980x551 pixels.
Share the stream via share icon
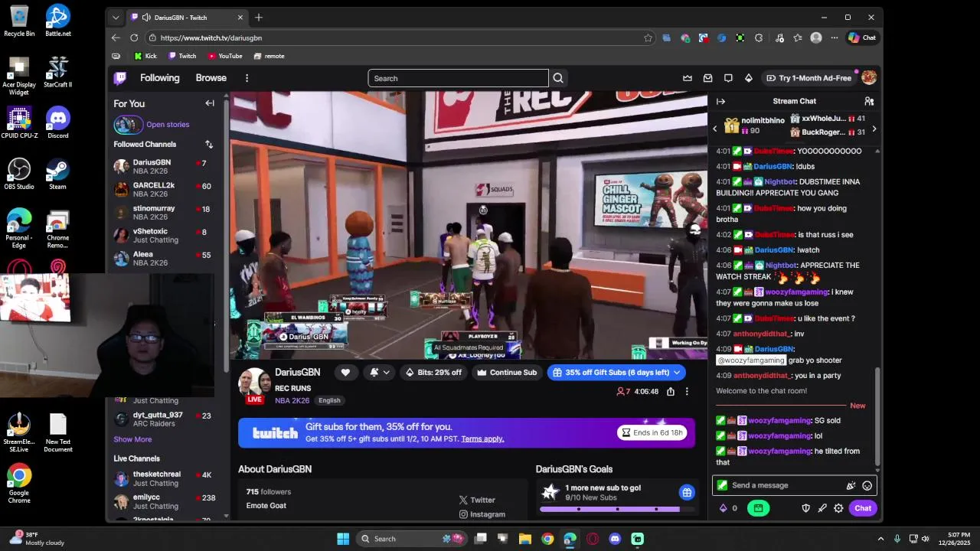click(671, 391)
